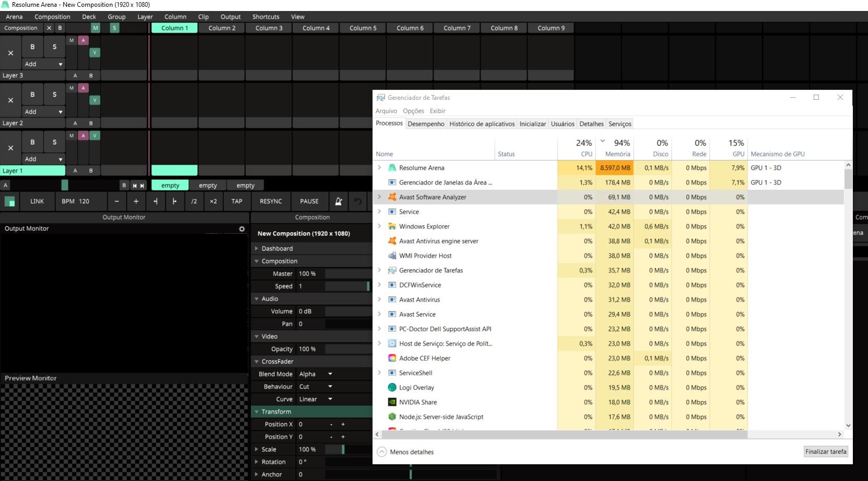868x481 pixels.
Task: Expand the Resolume Arena process row
Action: point(379,168)
